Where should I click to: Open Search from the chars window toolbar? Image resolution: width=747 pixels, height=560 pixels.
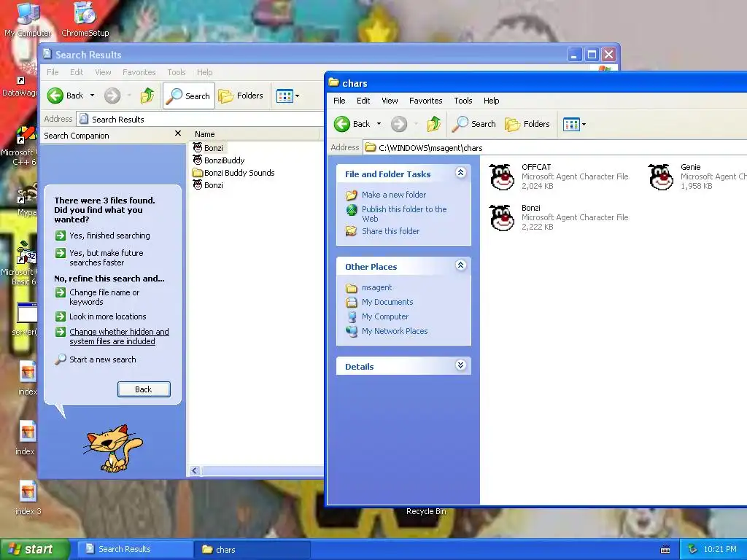click(474, 124)
